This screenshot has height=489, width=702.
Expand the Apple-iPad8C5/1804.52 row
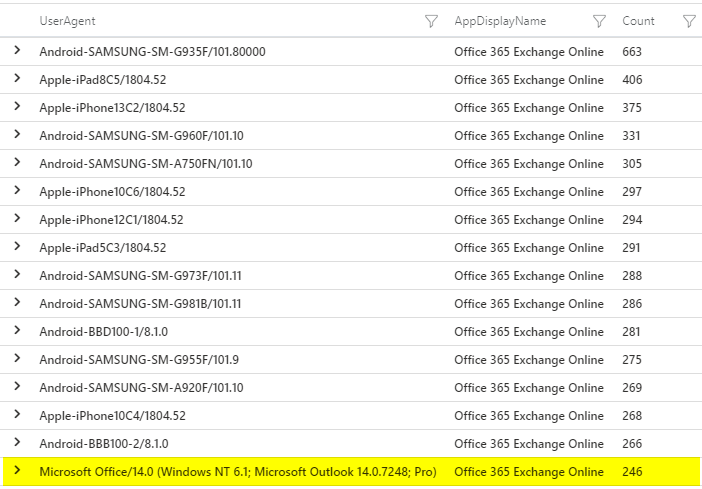(17, 78)
